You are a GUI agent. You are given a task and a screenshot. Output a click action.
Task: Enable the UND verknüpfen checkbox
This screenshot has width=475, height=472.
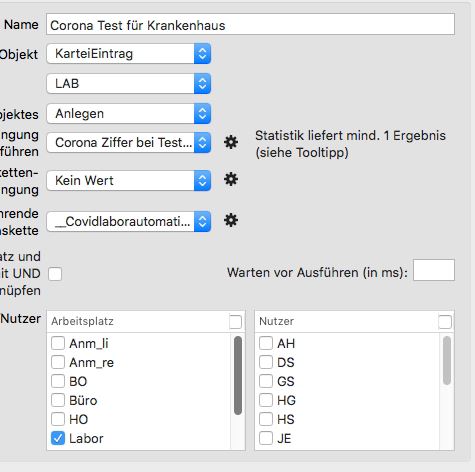(55, 274)
